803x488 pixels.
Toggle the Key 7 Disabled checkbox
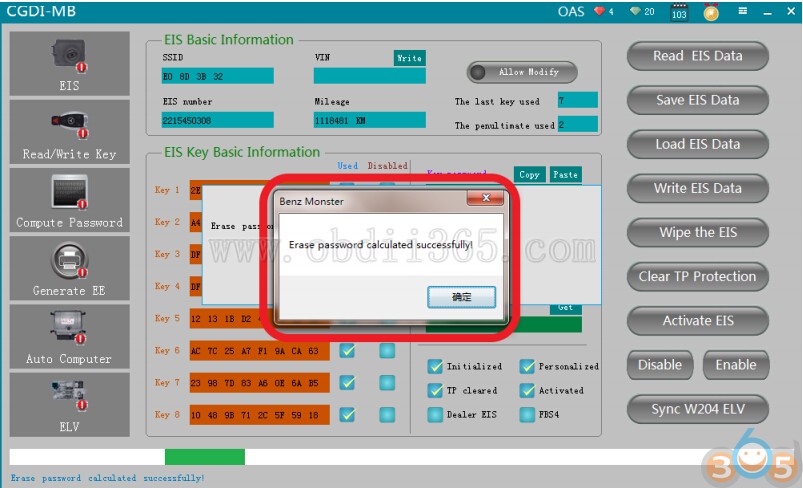click(387, 383)
